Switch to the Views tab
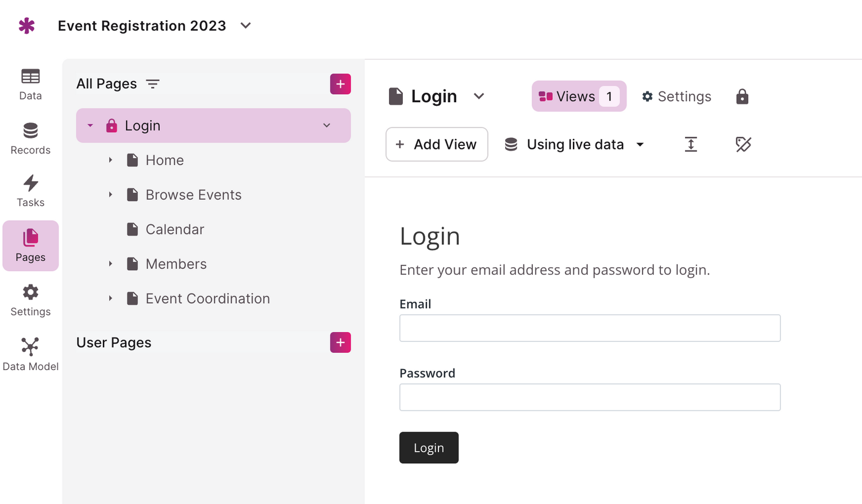The height and width of the screenshot is (504, 862). (579, 97)
